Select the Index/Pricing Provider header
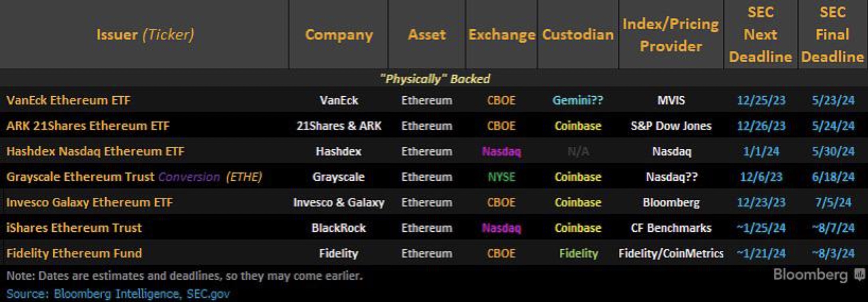 (671, 35)
